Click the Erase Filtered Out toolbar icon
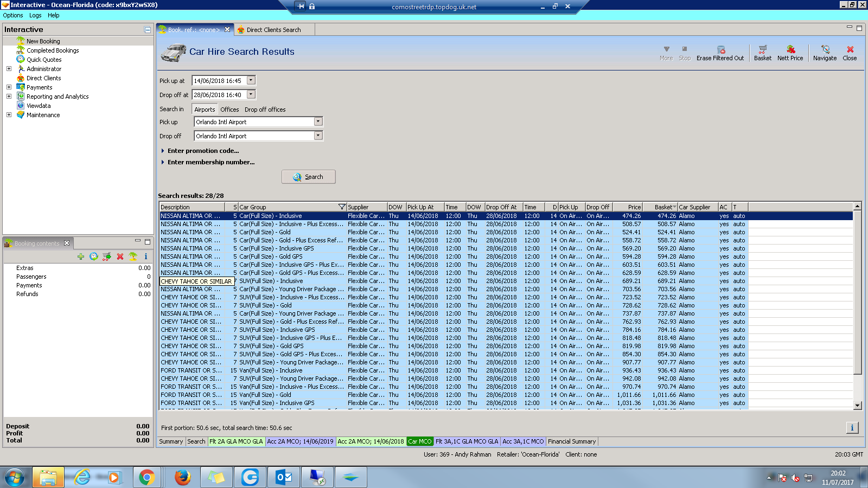 click(x=720, y=50)
